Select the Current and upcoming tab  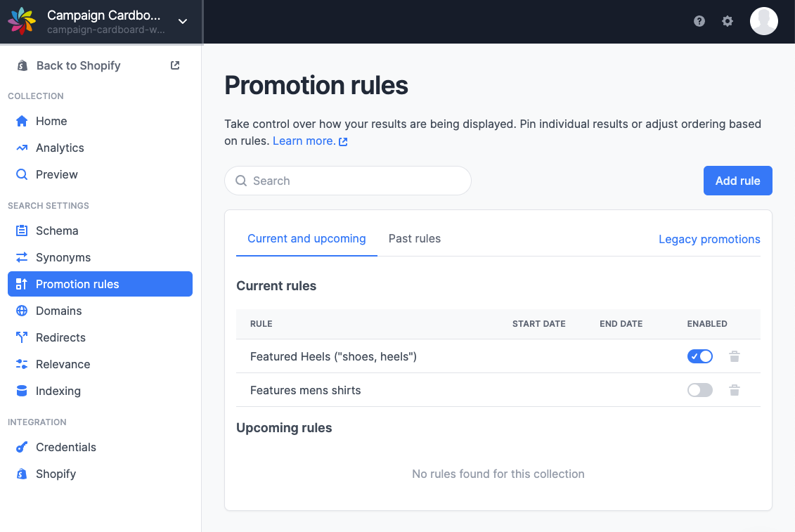pyautogui.click(x=306, y=239)
